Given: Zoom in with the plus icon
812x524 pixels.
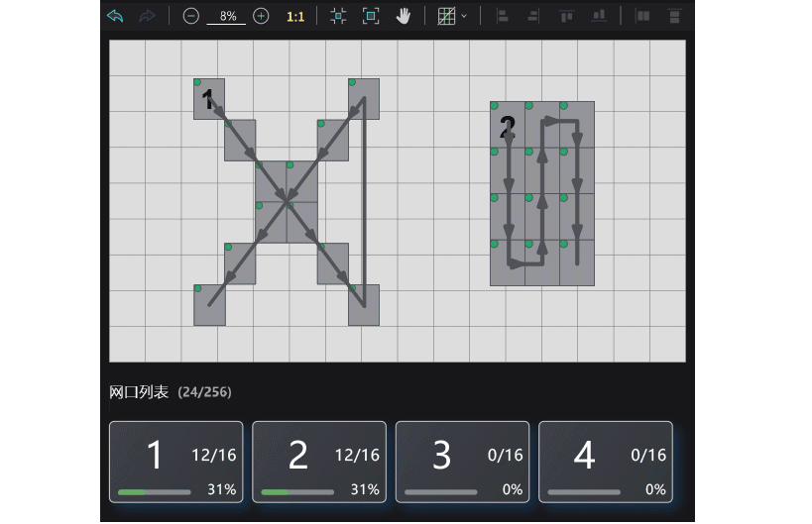Looking at the screenshot, I should pos(261,16).
